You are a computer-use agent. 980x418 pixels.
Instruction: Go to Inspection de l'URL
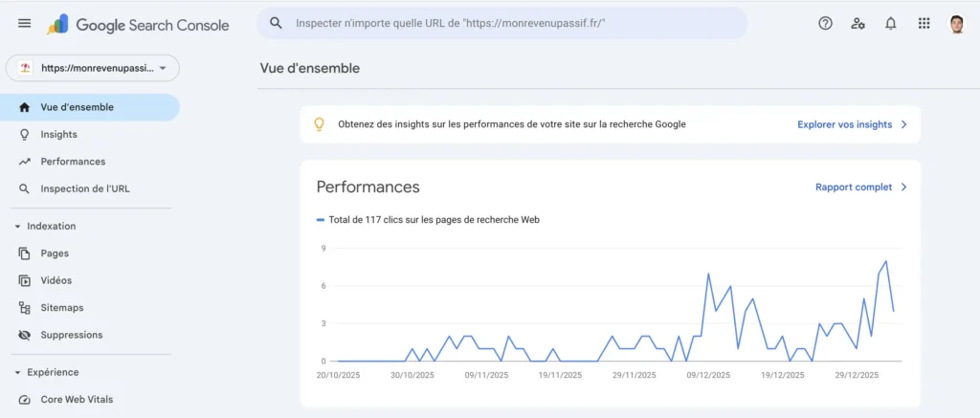tap(84, 188)
